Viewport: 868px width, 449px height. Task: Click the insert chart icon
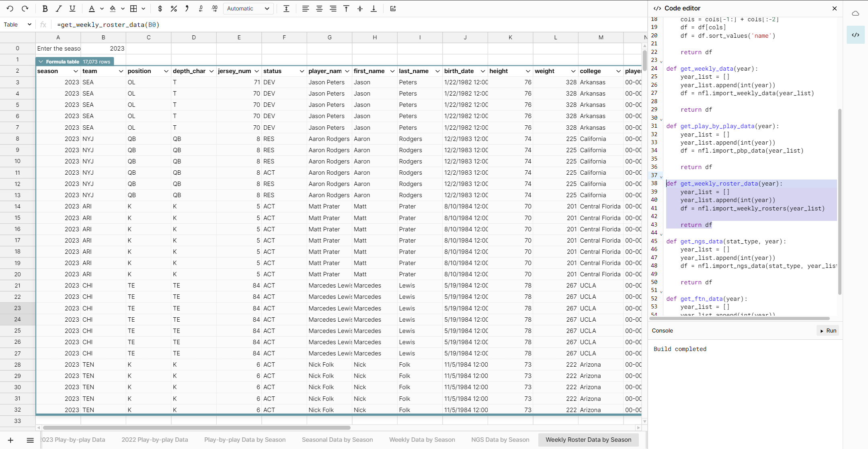coord(393,8)
